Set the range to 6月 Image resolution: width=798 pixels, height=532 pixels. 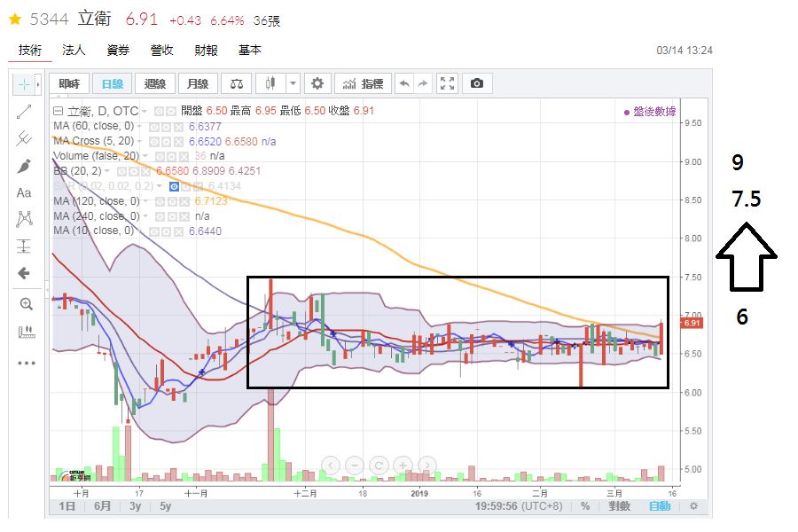(102, 506)
